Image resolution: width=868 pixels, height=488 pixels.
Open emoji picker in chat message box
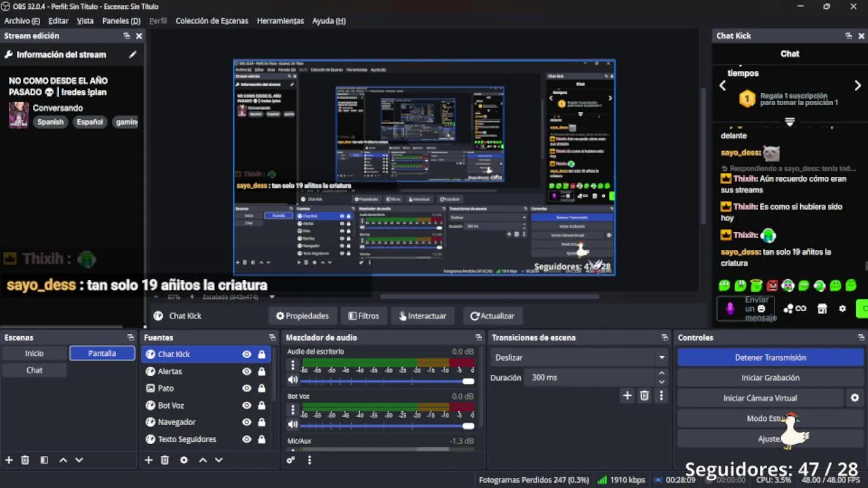[x=761, y=308]
